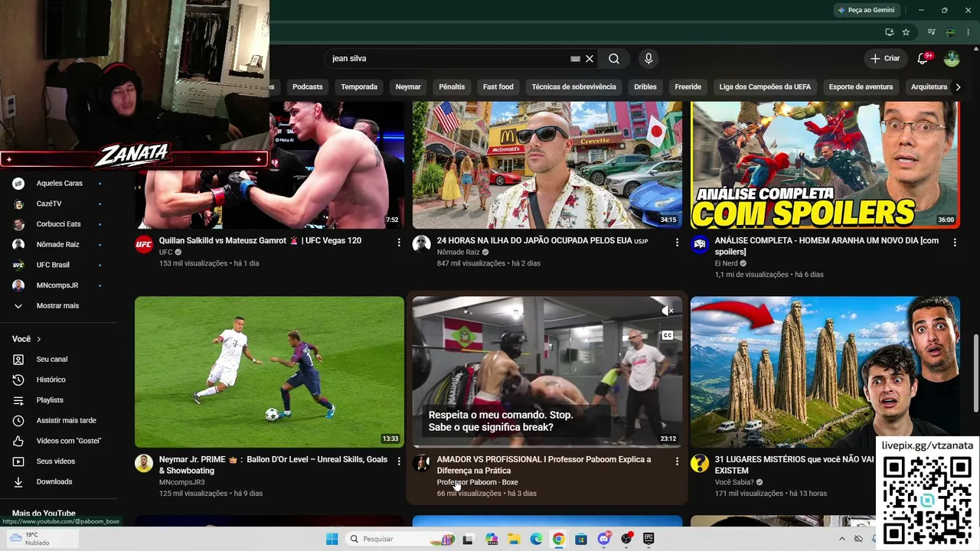Open options menu for AMADOR VS PROFISSIONAL video
The height and width of the screenshot is (551, 980).
coord(677,461)
